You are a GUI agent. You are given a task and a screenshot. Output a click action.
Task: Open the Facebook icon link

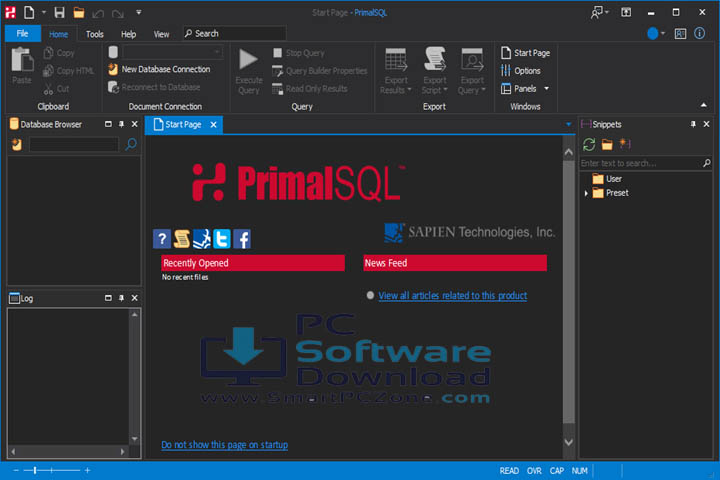point(242,239)
